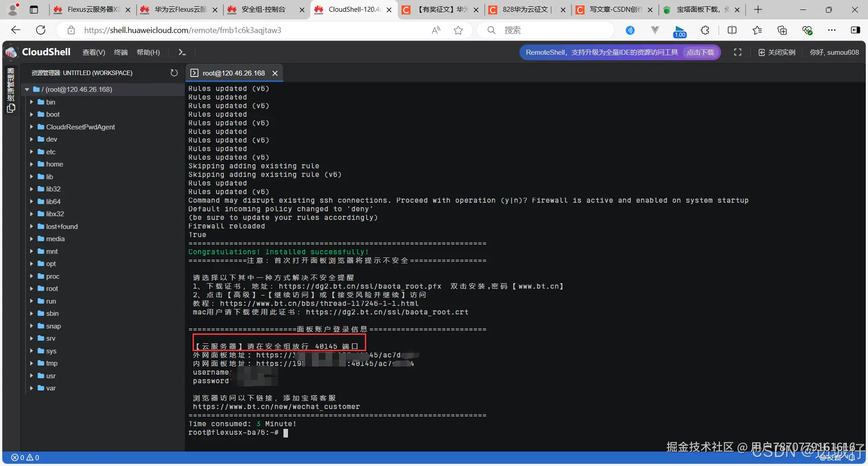Switch to the 宝塔面板下载 browser tab

pos(702,10)
